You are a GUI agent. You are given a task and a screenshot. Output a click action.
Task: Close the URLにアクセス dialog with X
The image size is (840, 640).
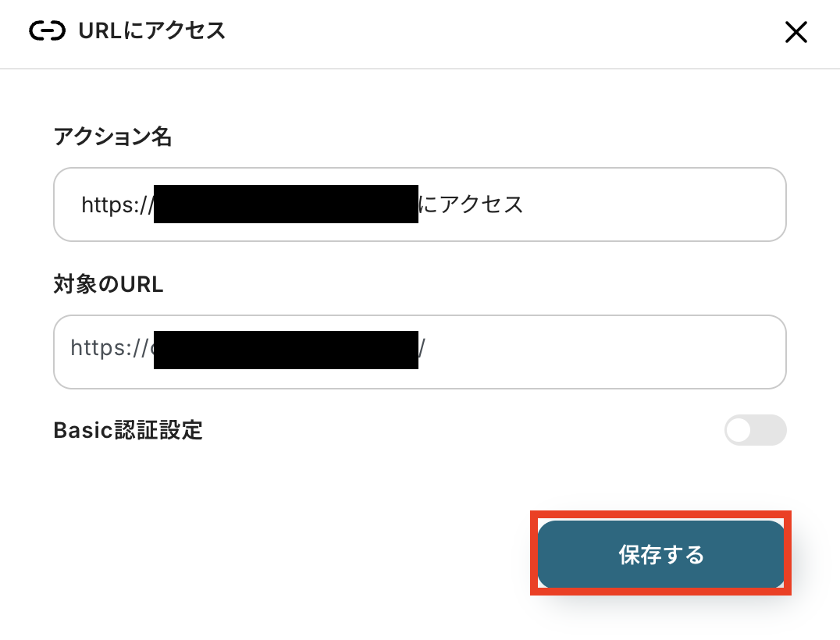pos(796,32)
